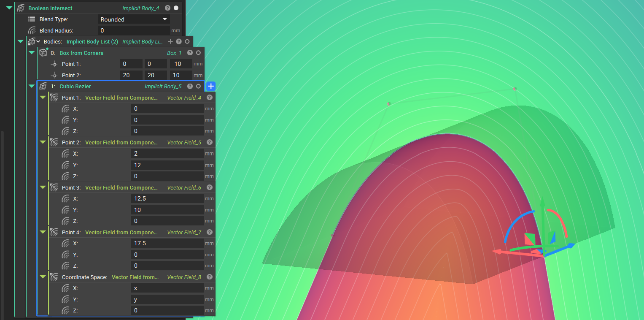Click the plus to add body to Implicit Body List
The width and height of the screenshot is (644, 320).
[170, 41]
